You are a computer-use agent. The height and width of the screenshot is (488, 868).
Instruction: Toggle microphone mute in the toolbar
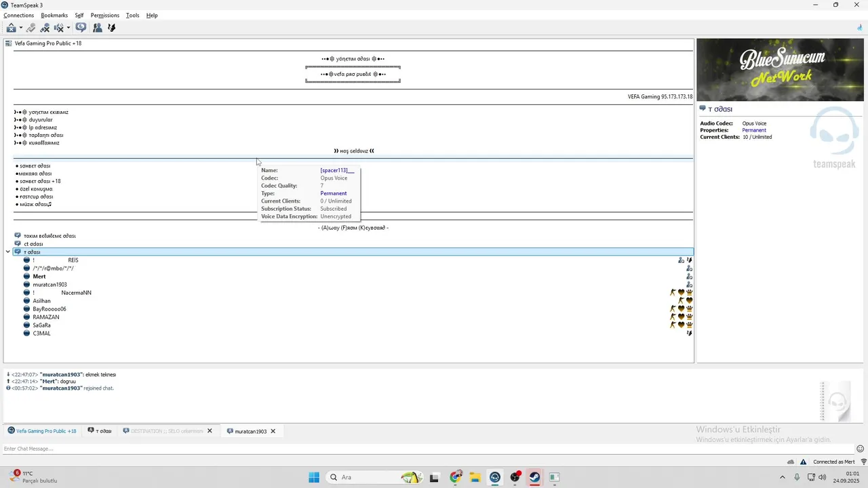tap(45, 28)
